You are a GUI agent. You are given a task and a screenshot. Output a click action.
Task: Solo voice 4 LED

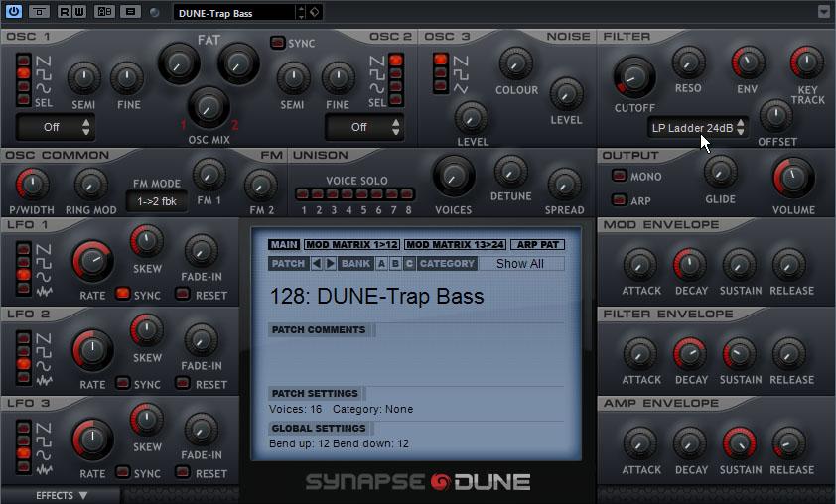[348, 193]
